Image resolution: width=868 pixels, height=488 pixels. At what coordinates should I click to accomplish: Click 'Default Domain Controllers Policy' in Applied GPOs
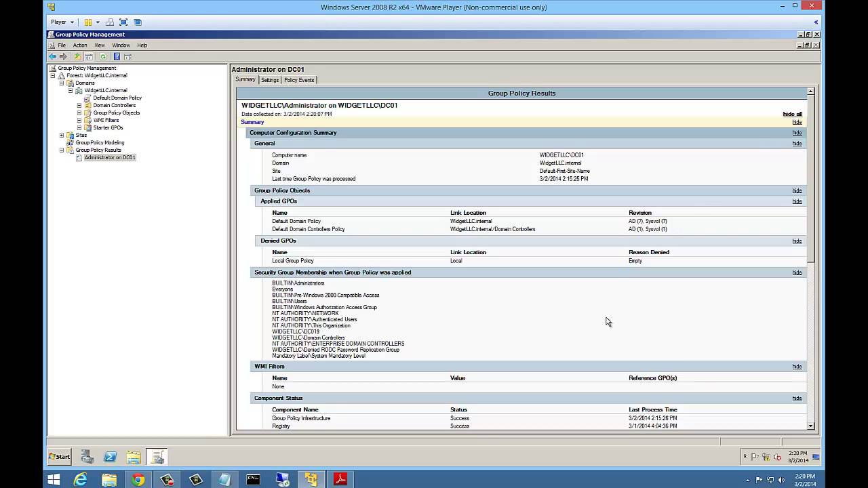[309, 229]
